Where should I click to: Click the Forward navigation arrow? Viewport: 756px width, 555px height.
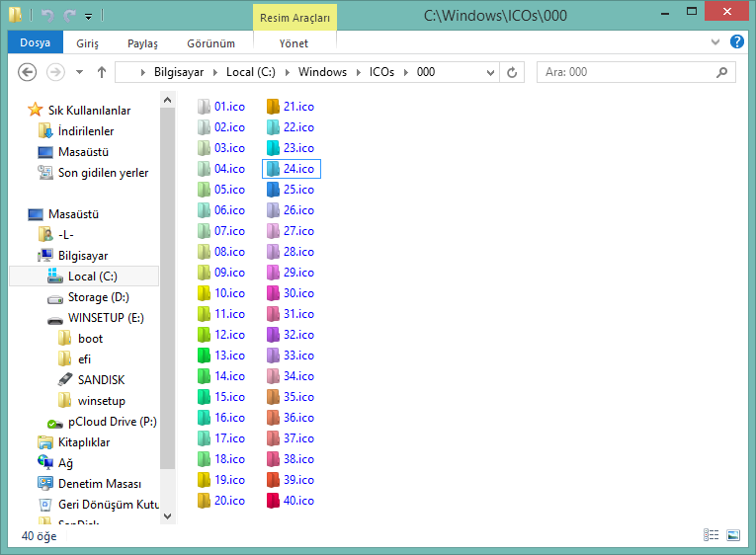pos(55,72)
